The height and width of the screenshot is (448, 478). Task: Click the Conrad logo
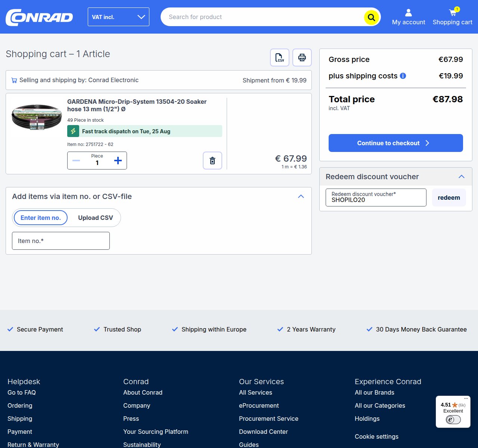point(39,17)
